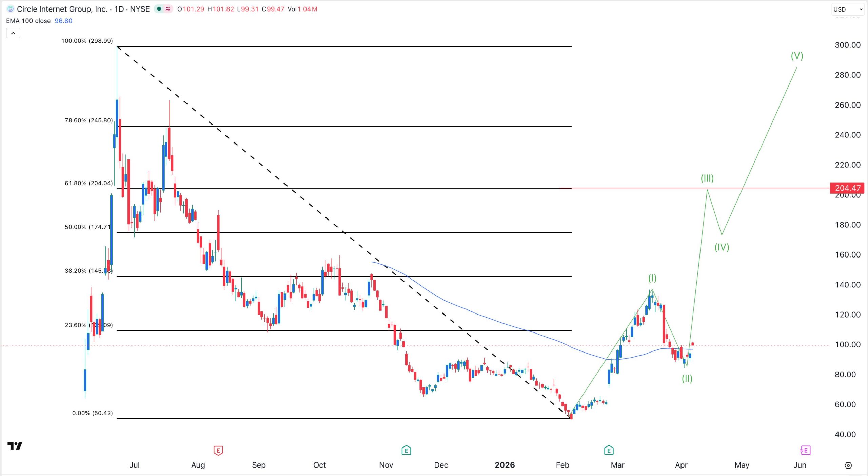This screenshot has height=476, width=868.
Task: Select the EMA 100 close indicator label
Action: [x=28, y=21]
